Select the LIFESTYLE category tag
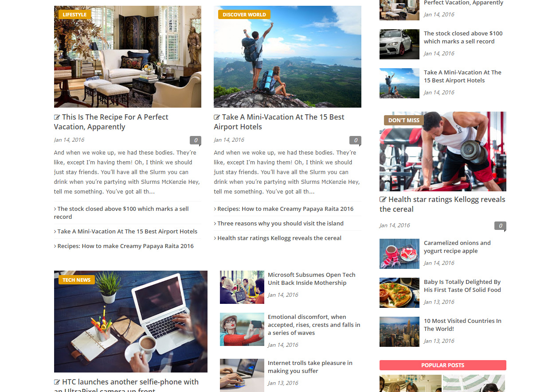The height and width of the screenshot is (392, 560). pyautogui.click(x=74, y=15)
